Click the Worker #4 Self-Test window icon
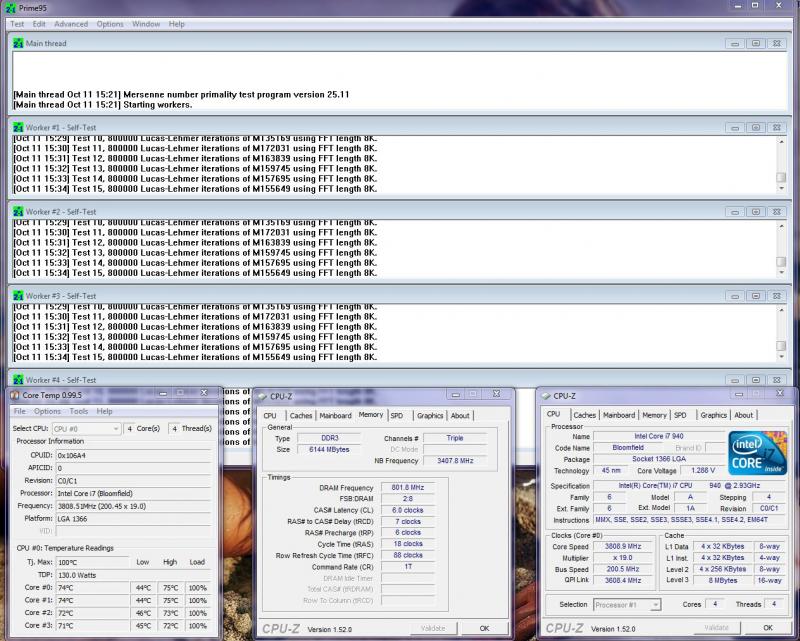 18,380
